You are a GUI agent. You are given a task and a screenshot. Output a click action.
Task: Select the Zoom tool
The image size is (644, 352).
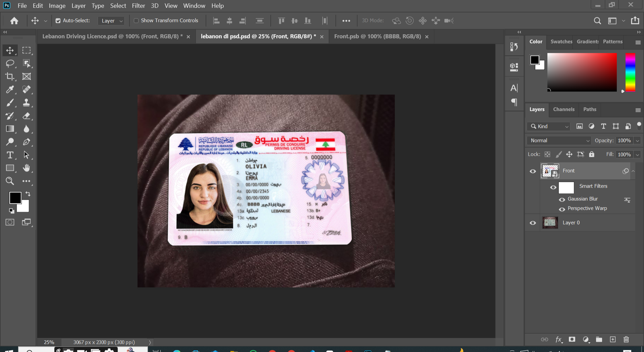[x=10, y=181]
